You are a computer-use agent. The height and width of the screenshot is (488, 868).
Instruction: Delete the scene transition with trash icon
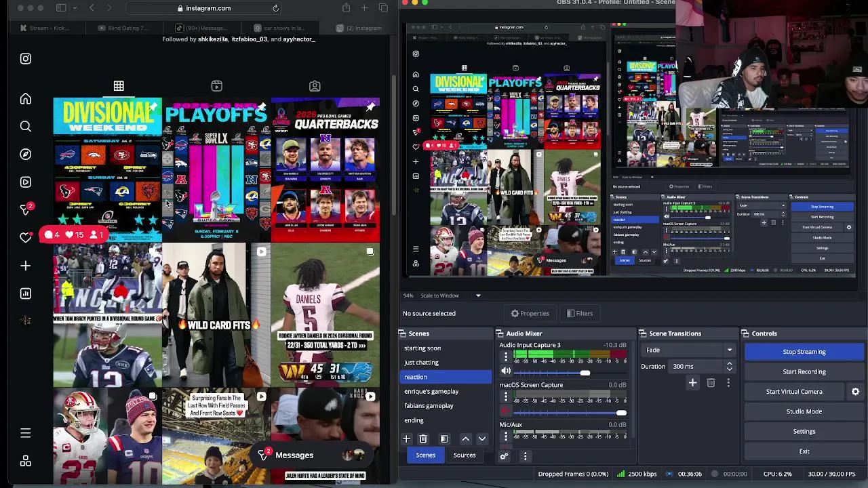[711, 383]
